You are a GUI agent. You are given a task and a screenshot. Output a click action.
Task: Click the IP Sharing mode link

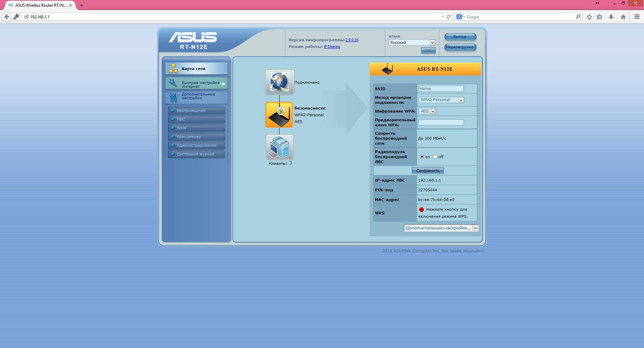332,47
